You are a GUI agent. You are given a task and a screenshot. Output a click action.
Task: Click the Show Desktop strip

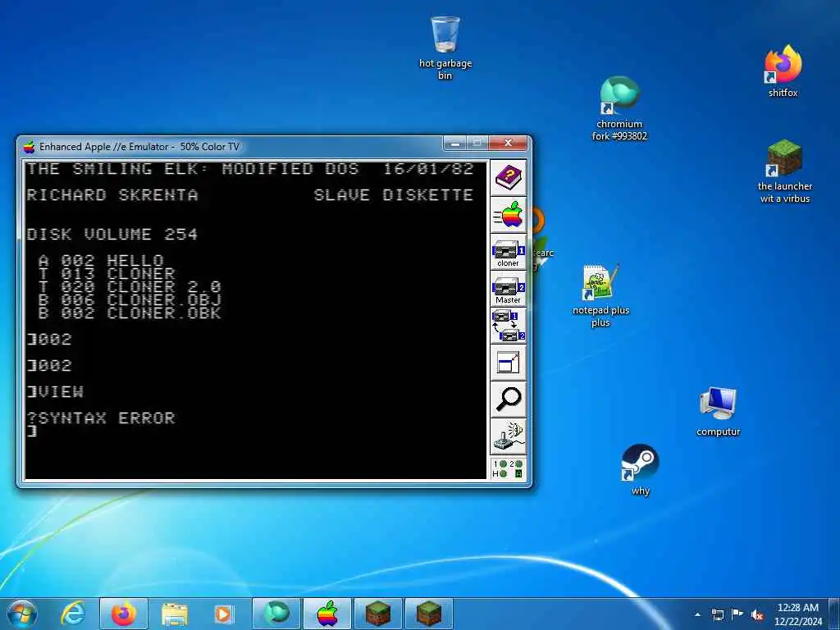834,614
